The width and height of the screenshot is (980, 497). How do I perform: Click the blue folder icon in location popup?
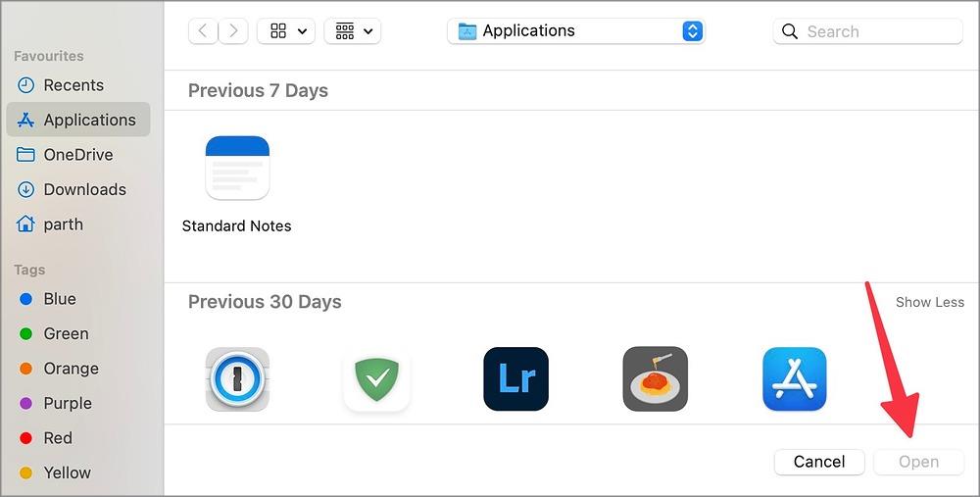[466, 31]
